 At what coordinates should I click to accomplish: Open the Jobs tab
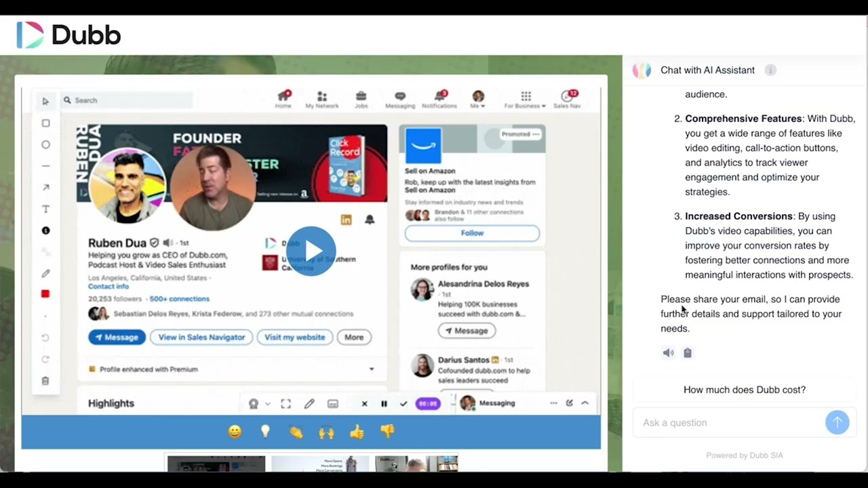[361, 99]
